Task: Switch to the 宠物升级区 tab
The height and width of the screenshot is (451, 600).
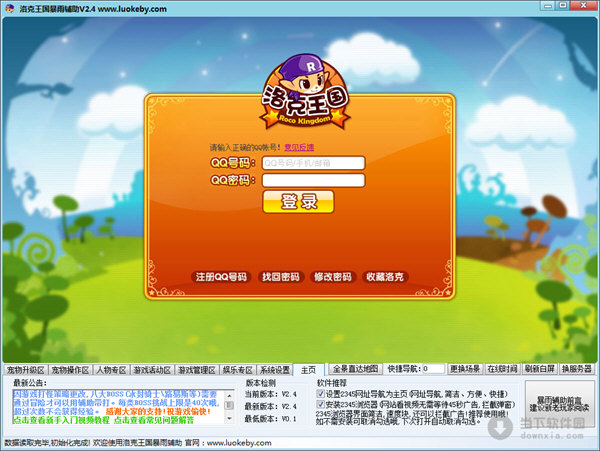Action: 26,370
